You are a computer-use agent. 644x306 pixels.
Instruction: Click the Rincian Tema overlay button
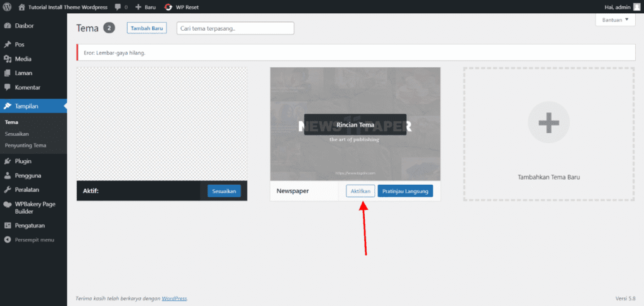pos(355,124)
